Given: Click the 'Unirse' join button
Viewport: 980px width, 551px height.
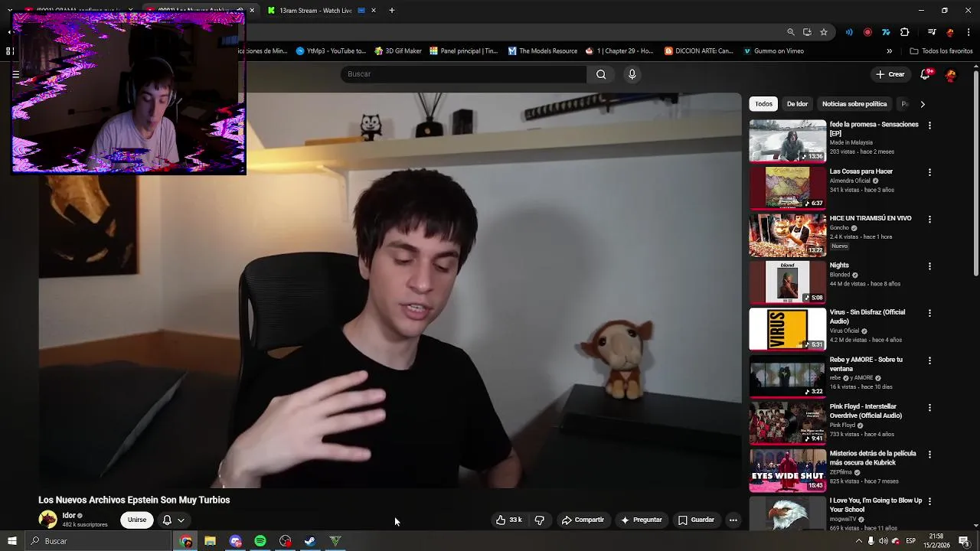Looking at the screenshot, I should pos(137,520).
